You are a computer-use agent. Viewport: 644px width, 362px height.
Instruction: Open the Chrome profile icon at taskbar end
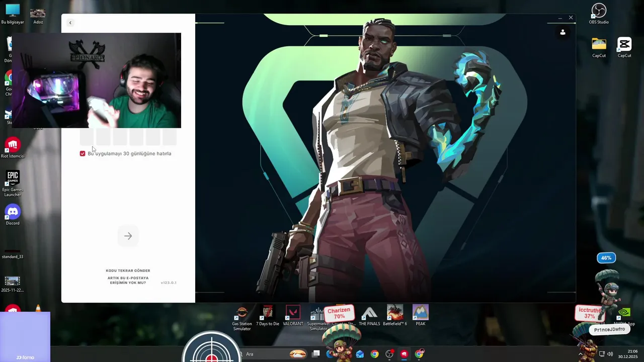coord(419,354)
